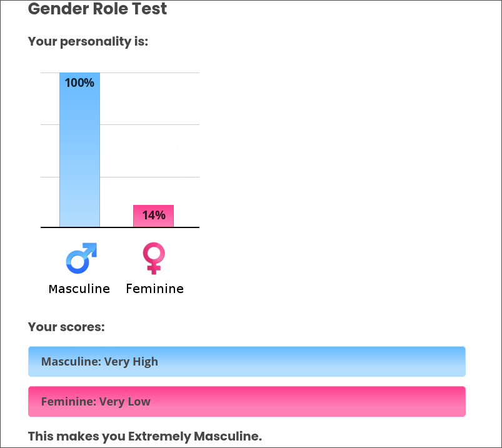Select the 'Your scores:' heading
Image resolution: width=502 pixels, height=448 pixels.
click(66, 327)
